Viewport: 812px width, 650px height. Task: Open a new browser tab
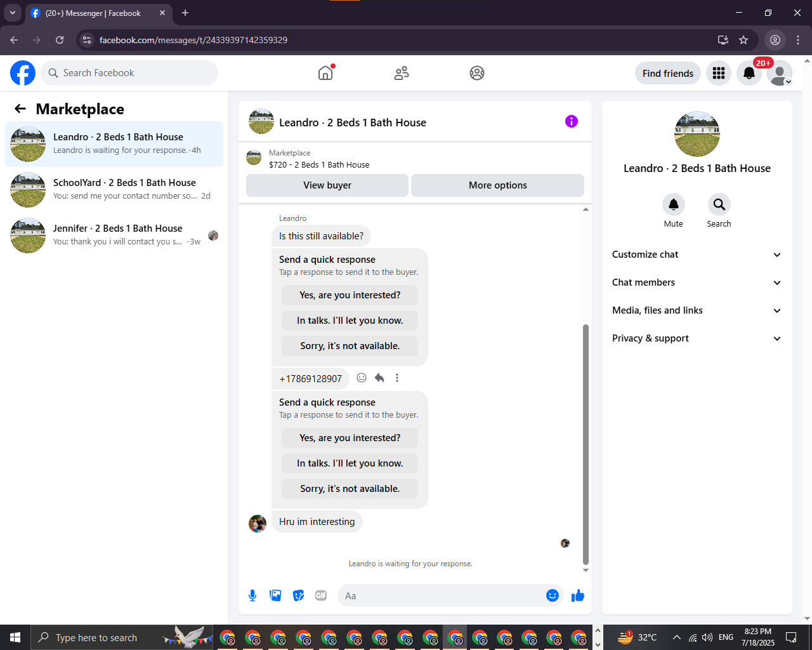click(185, 13)
